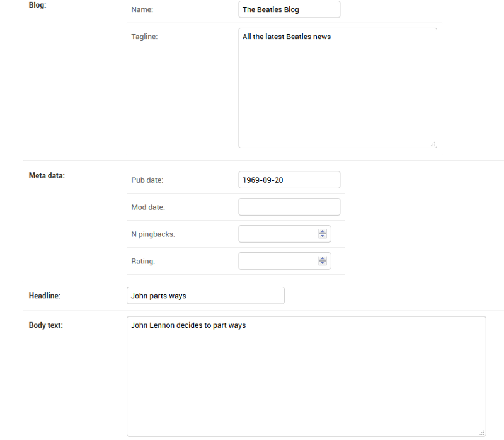
Task: Grab the Tagline textarea resize handle
Action: (433, 144)
